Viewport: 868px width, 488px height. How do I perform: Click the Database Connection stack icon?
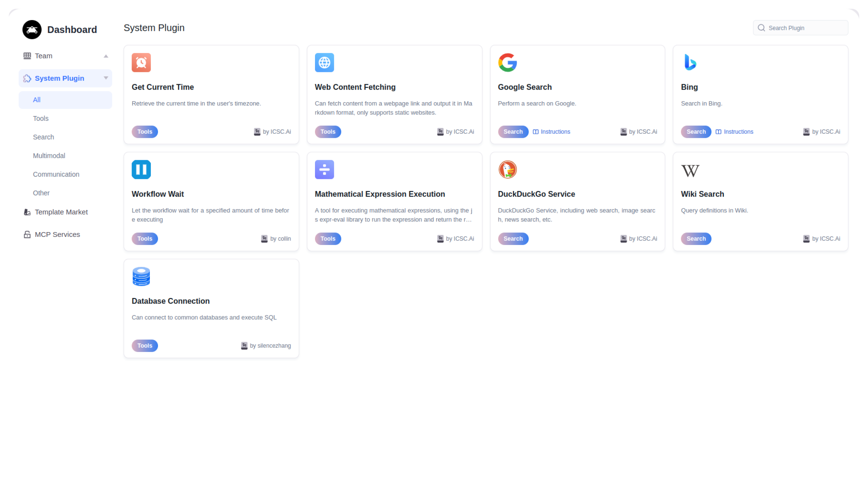[141, 276]
